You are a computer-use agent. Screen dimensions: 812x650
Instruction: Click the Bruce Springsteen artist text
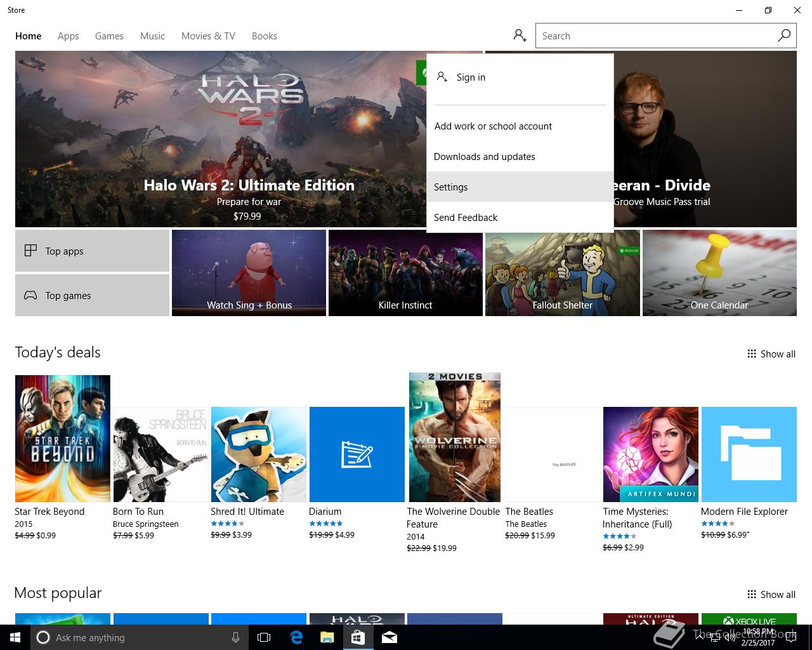145,524
